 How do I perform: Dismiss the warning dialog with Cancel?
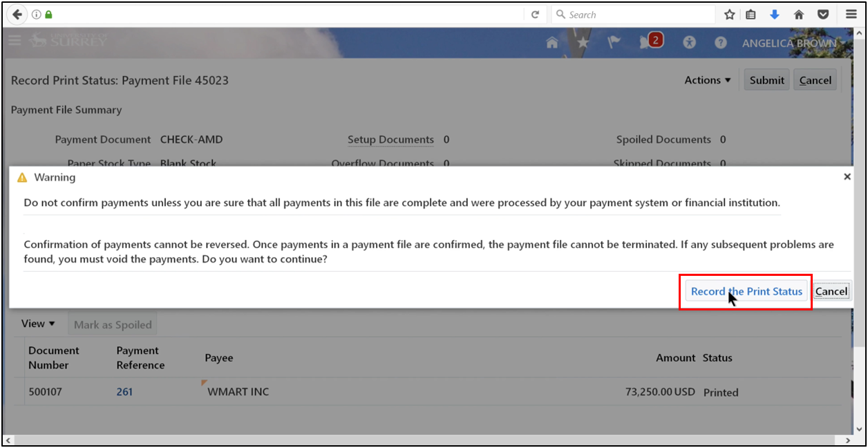coord(831,291)
